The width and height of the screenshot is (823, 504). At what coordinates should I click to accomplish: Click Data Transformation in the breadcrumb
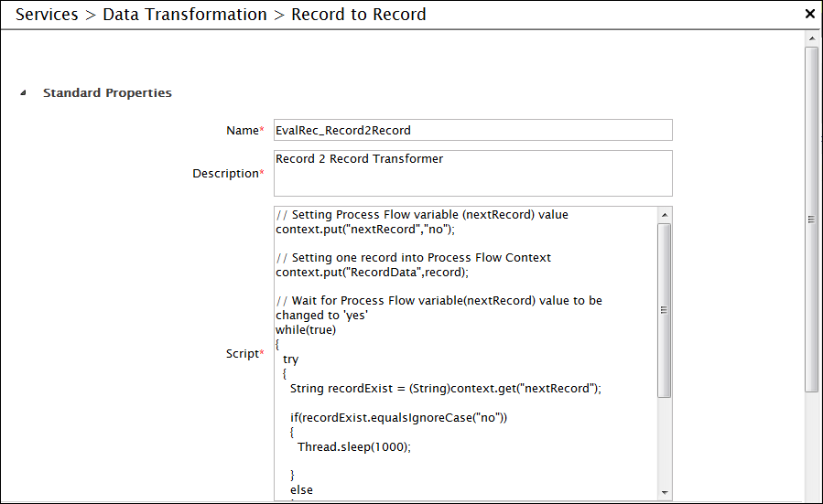tap(185, 15)
